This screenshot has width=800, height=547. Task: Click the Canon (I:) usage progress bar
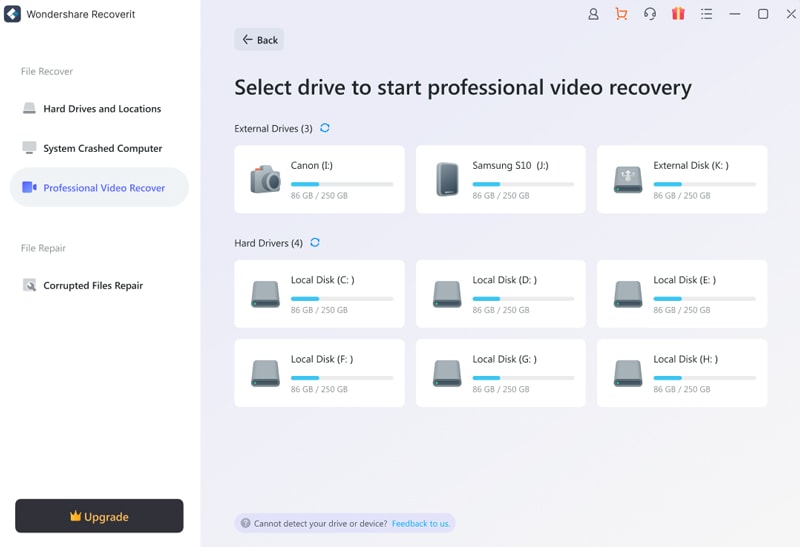(x=342, y=184)
